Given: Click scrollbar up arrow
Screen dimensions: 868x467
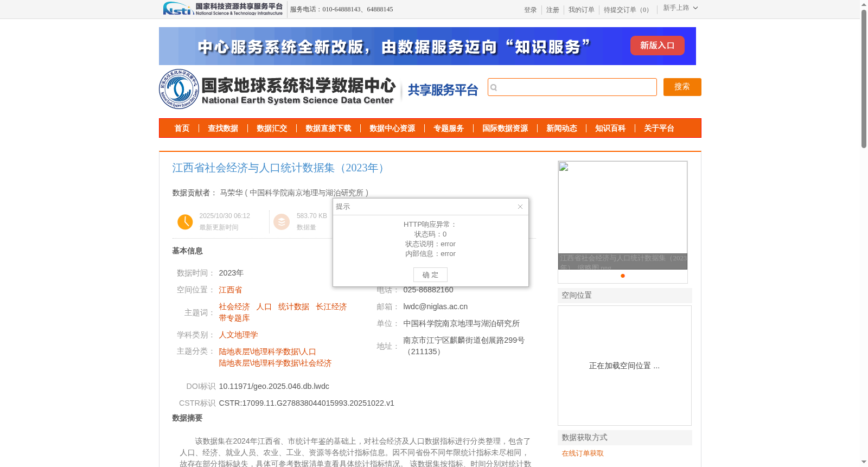Looking at the screenshot, I should pos(864,4).
